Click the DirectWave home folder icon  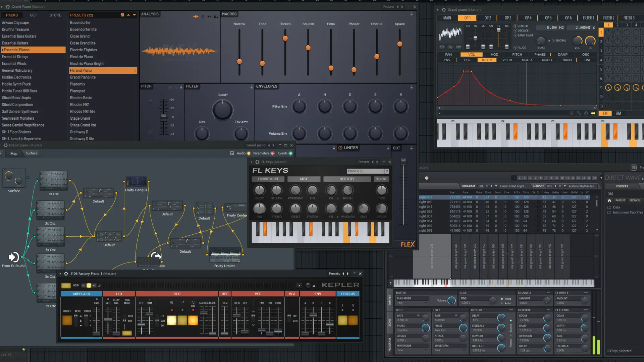coord(609,200)
